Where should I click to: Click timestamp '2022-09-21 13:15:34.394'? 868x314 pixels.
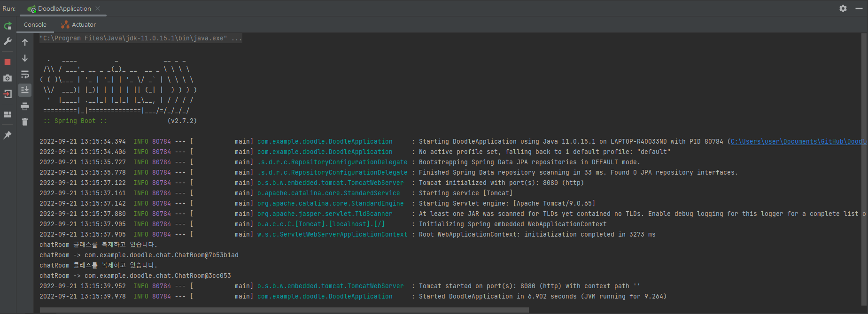pyautogui.click(x=83, y=141)
